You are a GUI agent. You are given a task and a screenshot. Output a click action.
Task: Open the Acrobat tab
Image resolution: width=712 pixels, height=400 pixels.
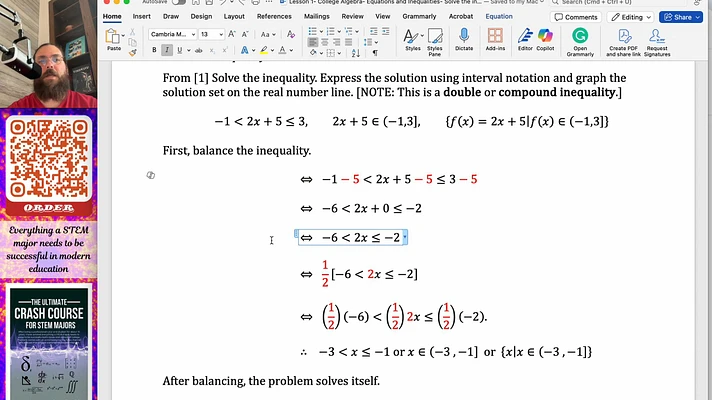(460, 16)
